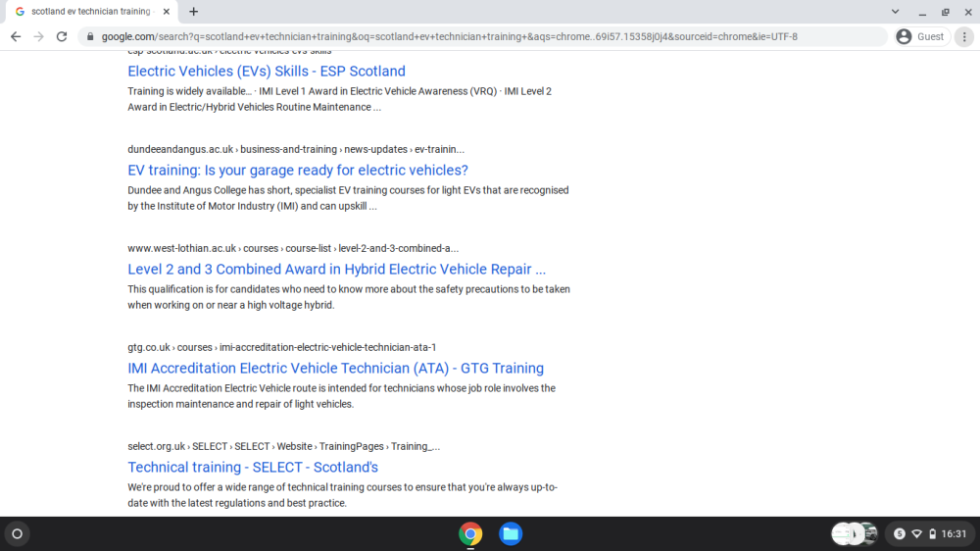This screenshot has height=551, width=980.
Task: Open the Chrome three-dot menu
Action: (964, 37)
